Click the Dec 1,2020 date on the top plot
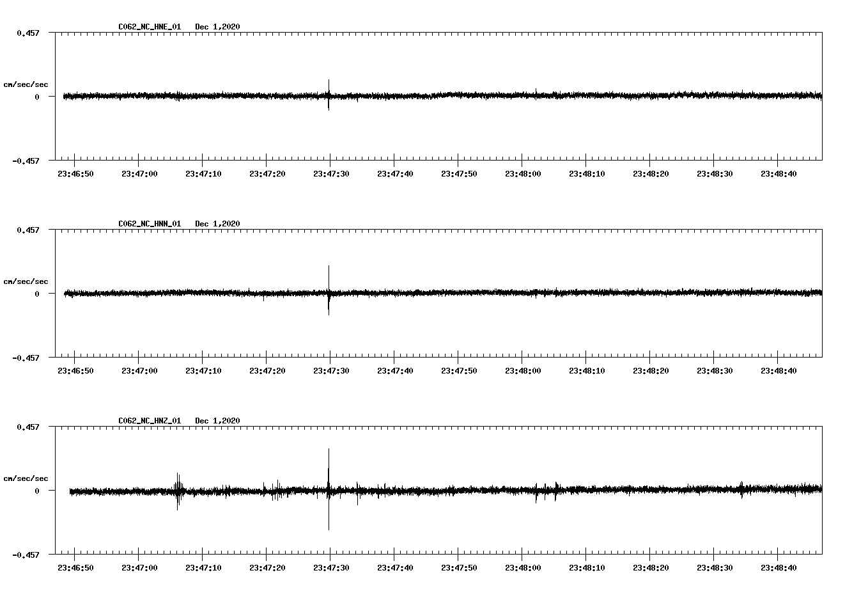 (x=218, y=27)
